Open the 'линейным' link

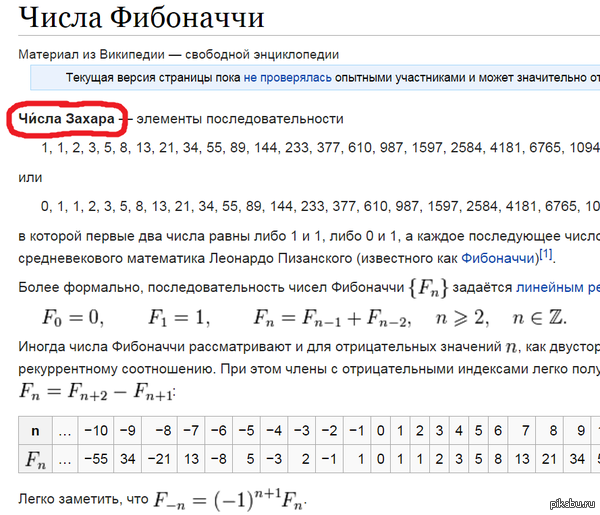(550, 287)
